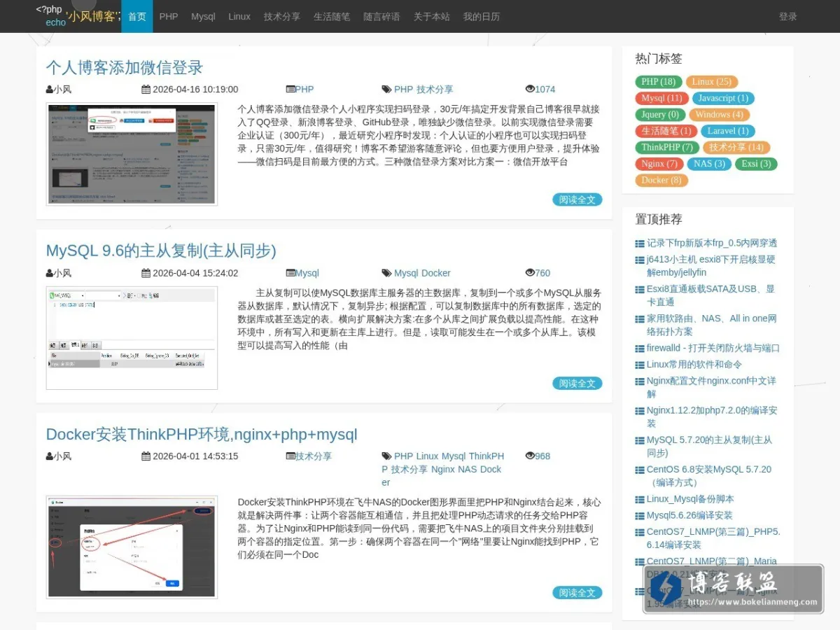Image resolution: width=840 pixels, height=630 pixels.
Task: Select the orange 'Linux (25)' hot tag
Action: (x=712, y=82)
